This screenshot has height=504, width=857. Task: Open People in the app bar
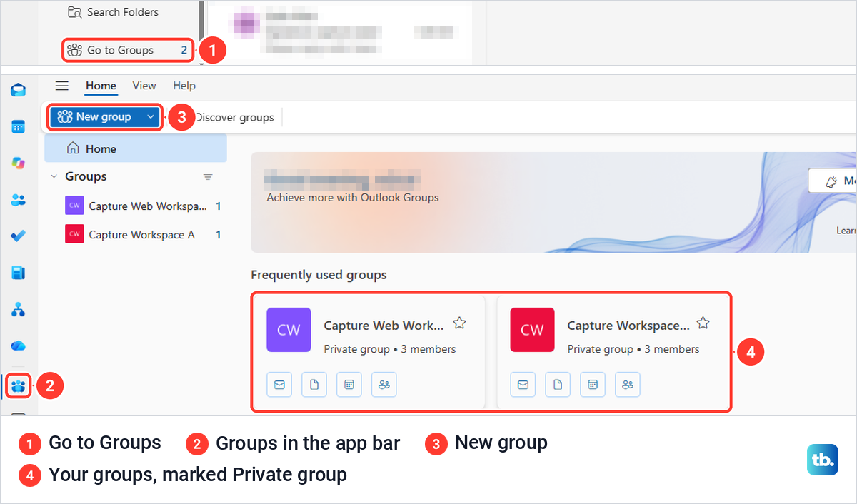19,201
